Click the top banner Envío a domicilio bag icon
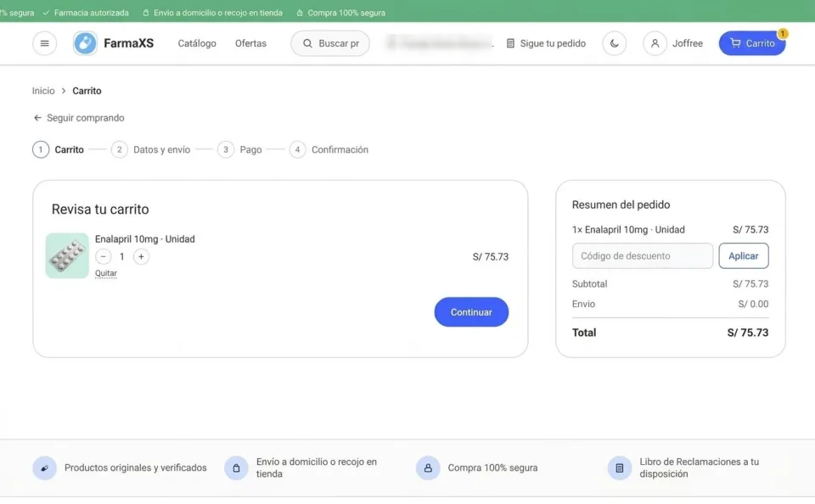 coord(146,13)
